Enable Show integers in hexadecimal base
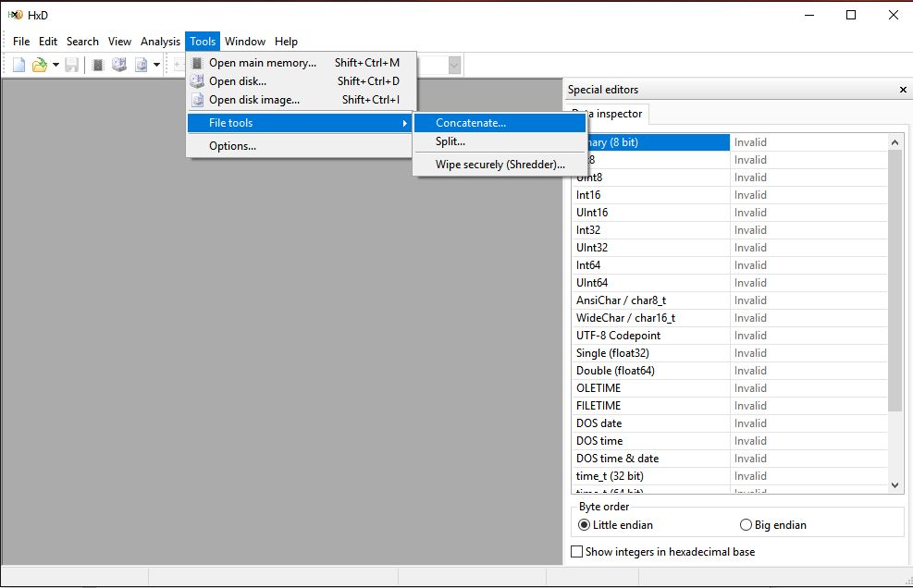This screenshot has width=913, height=588. [x=577, y=552]
